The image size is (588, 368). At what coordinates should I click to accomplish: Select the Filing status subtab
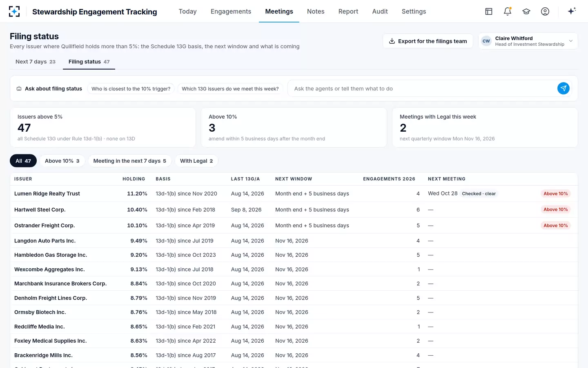point(89,62)
